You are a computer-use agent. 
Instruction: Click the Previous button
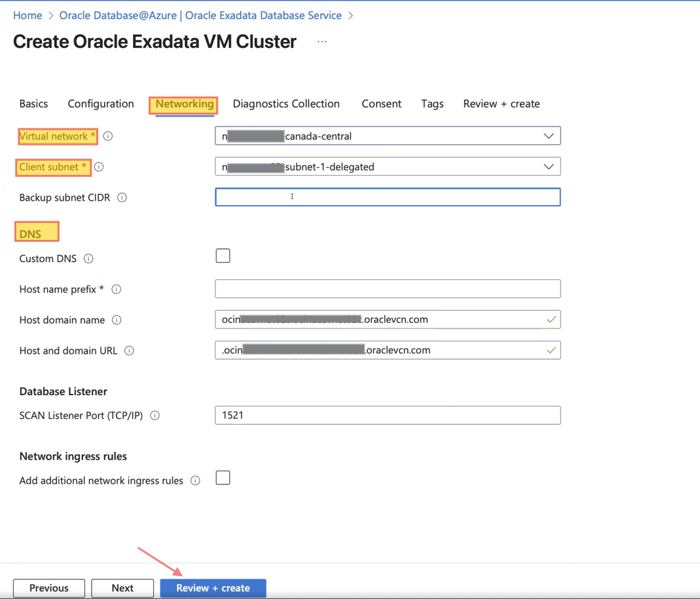49,588
